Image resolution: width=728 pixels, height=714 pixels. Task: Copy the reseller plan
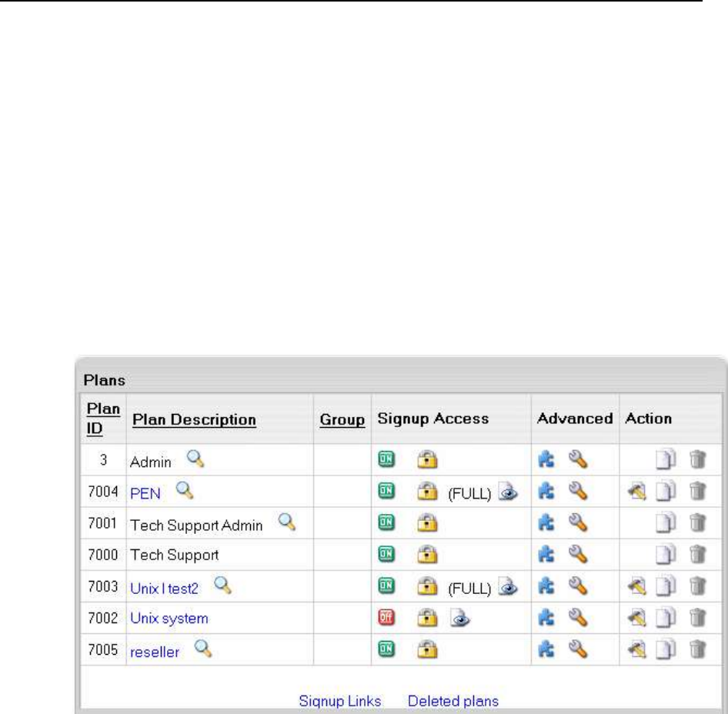[x=666, y=649]
